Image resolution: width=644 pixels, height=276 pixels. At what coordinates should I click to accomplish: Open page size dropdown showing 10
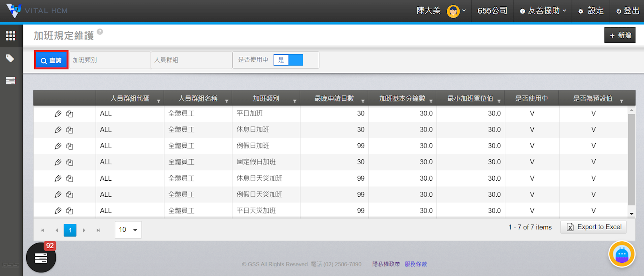coord(128,230)
